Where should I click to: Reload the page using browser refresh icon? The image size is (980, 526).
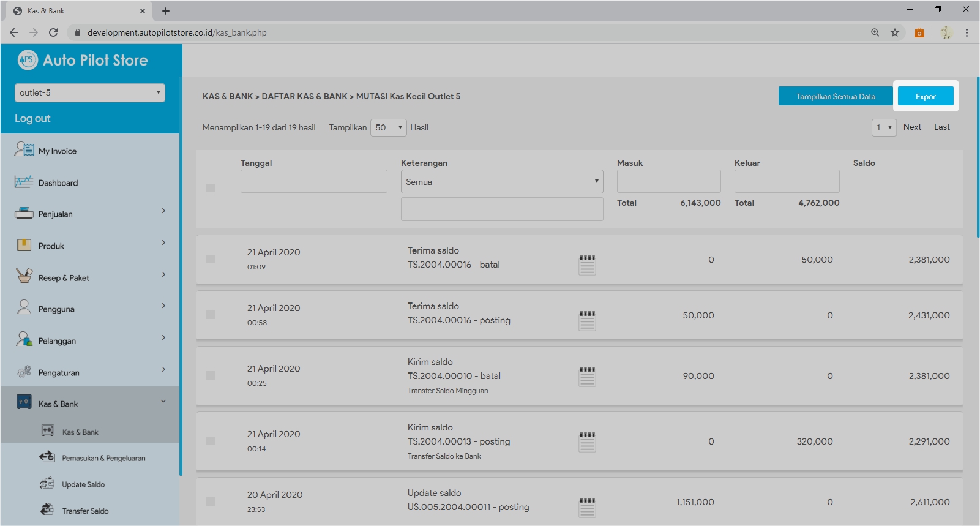click(x=53, y=32)
